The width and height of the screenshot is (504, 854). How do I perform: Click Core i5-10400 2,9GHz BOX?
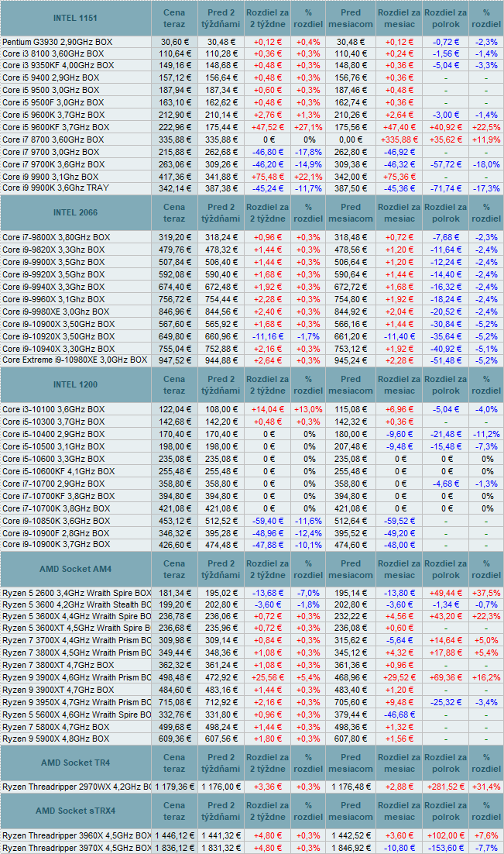53,435
